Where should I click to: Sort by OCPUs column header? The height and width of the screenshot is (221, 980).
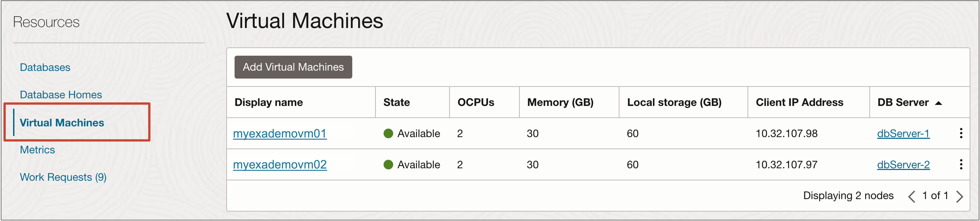476,102
